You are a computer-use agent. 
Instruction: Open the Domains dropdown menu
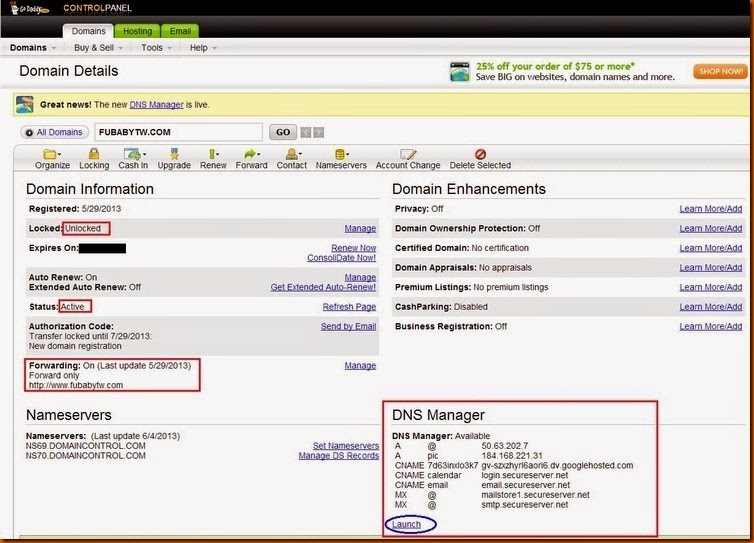click(33, 48)
